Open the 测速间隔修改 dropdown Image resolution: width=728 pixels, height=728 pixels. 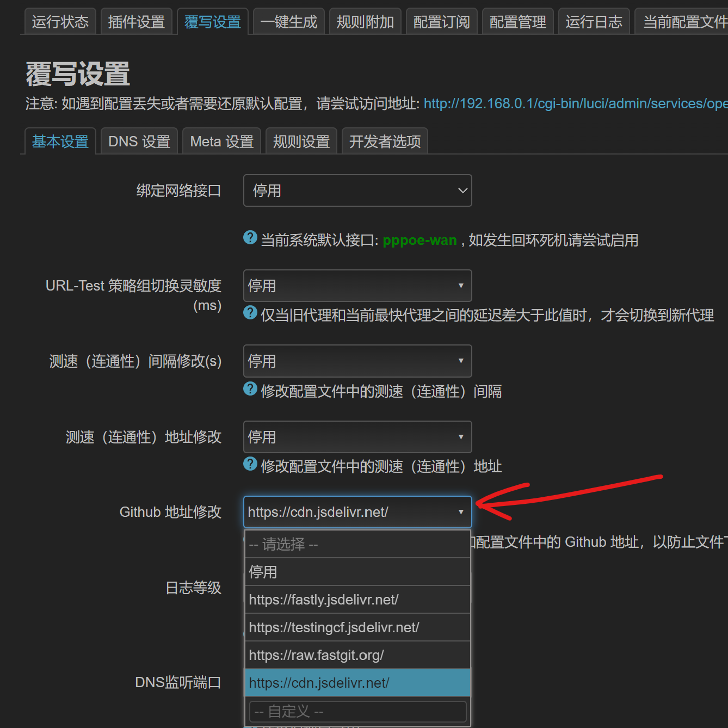(357, 361)
